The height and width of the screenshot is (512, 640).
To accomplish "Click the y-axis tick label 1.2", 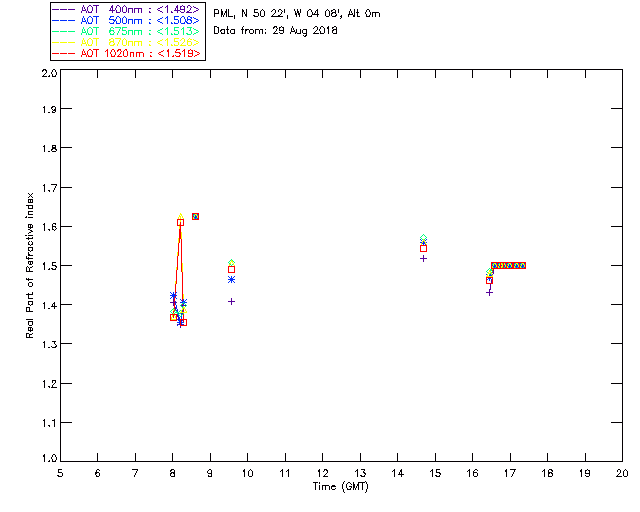I will click(x=49, y=384).
